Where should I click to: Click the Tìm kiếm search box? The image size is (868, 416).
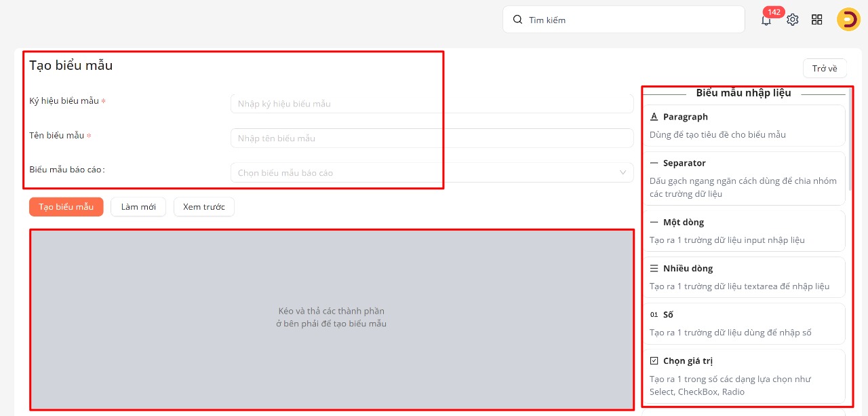tap(624, 20)
